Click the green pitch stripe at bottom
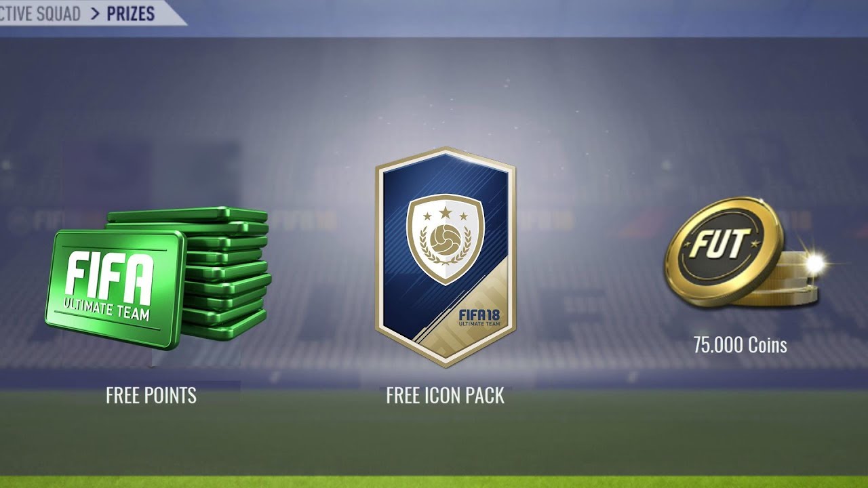 pos(434,481)
